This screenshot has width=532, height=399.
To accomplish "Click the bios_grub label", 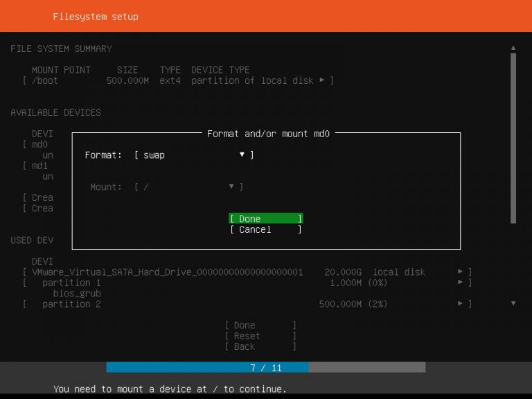I will [x=77, y=294].
